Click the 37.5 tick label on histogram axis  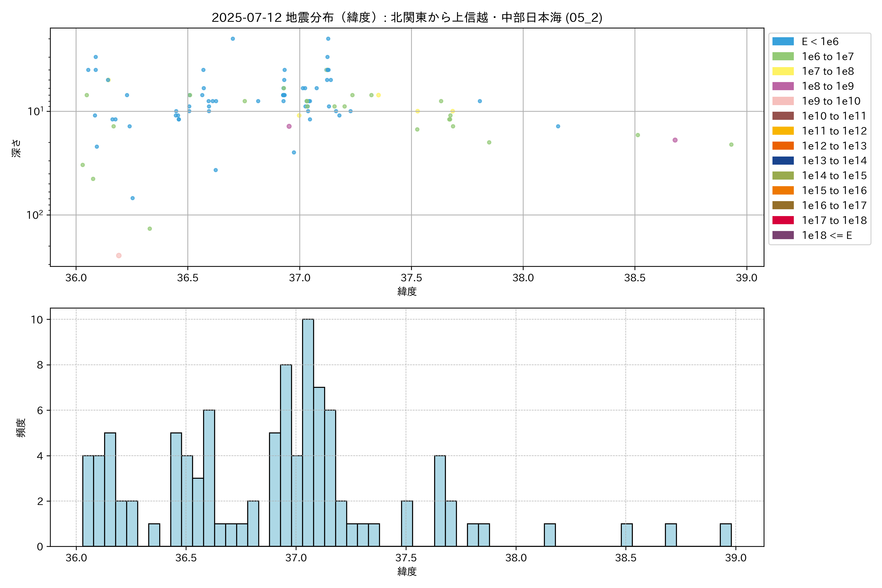tap(406, 558)
